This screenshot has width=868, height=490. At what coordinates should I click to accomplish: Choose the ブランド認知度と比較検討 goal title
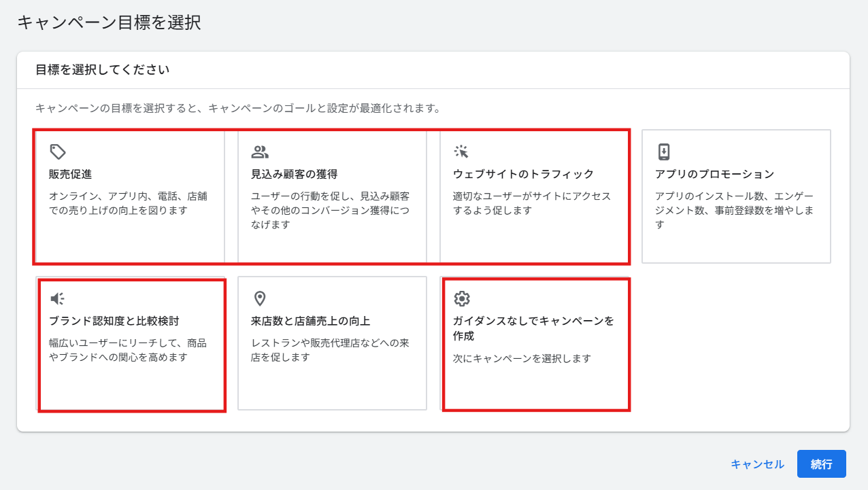click(x=114, y=321)
